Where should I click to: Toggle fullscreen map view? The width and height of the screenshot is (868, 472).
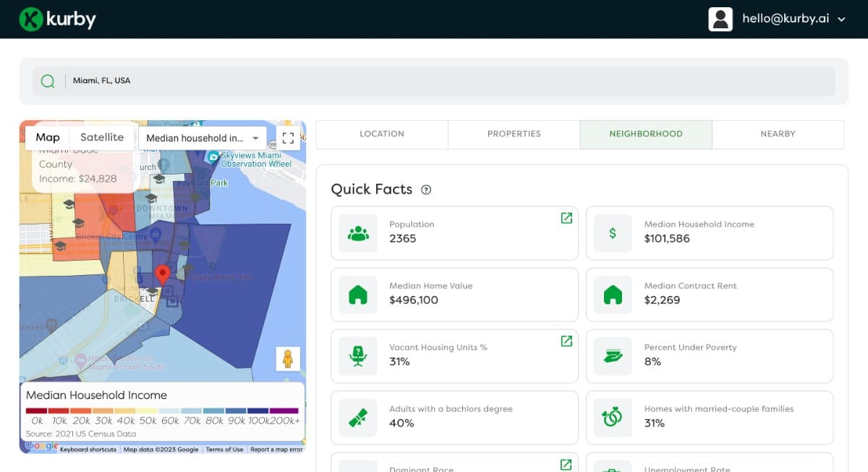tap(288, 138)
